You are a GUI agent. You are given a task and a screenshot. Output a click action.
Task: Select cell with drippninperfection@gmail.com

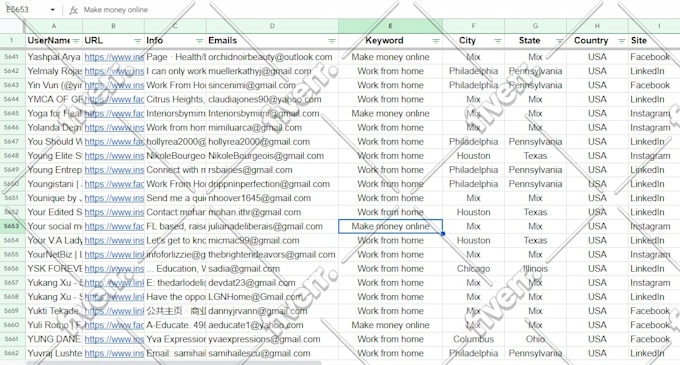pyautogui.click(x=272, y=184)
